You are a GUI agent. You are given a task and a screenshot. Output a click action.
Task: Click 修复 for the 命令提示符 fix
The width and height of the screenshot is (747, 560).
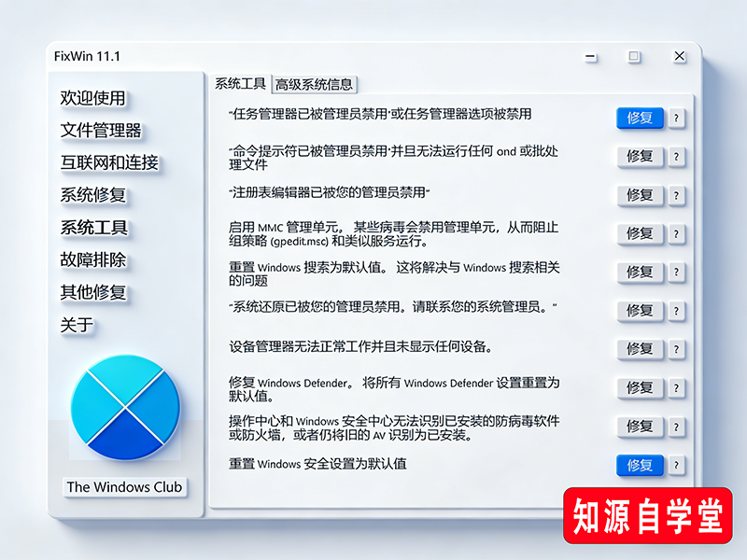click(x=639, y=157)
